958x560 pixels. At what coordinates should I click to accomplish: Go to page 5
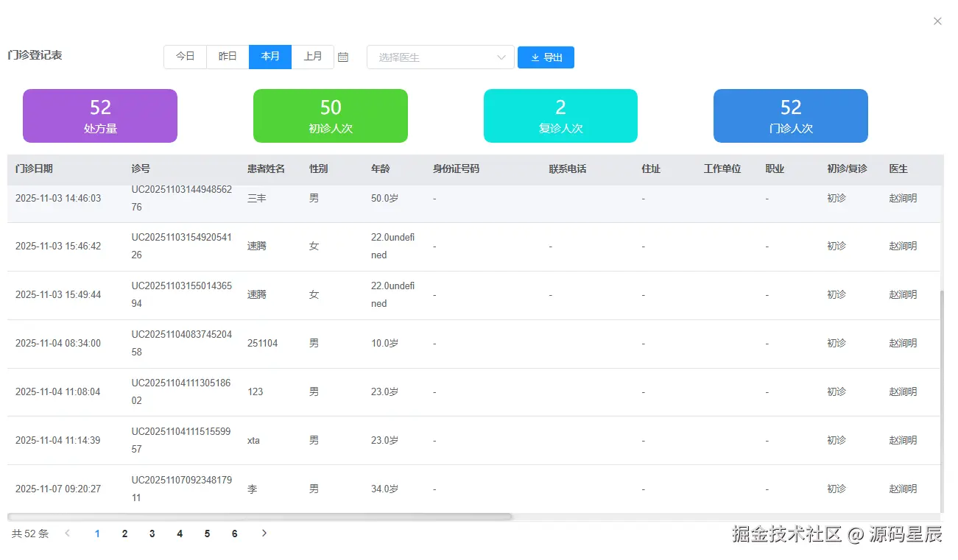[x=207, y=534]
